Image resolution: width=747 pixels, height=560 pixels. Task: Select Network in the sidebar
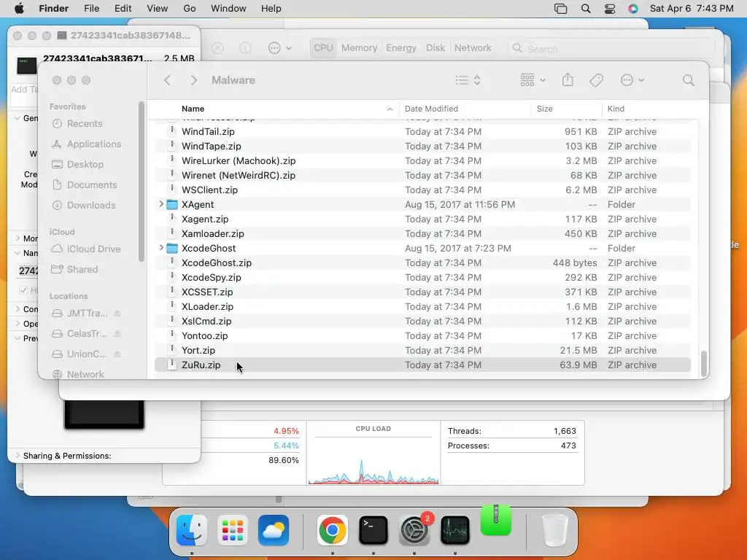point(78,374)
